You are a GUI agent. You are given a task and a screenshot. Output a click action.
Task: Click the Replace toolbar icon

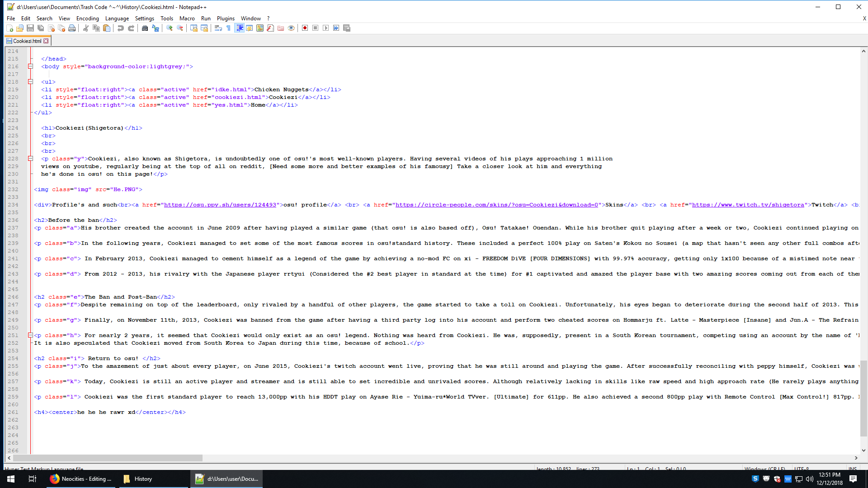[156, 28]
